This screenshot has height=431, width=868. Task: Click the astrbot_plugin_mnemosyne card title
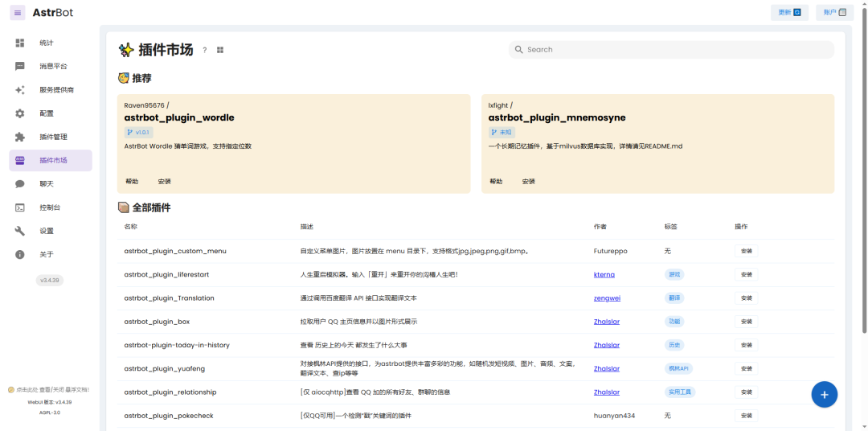556,117
